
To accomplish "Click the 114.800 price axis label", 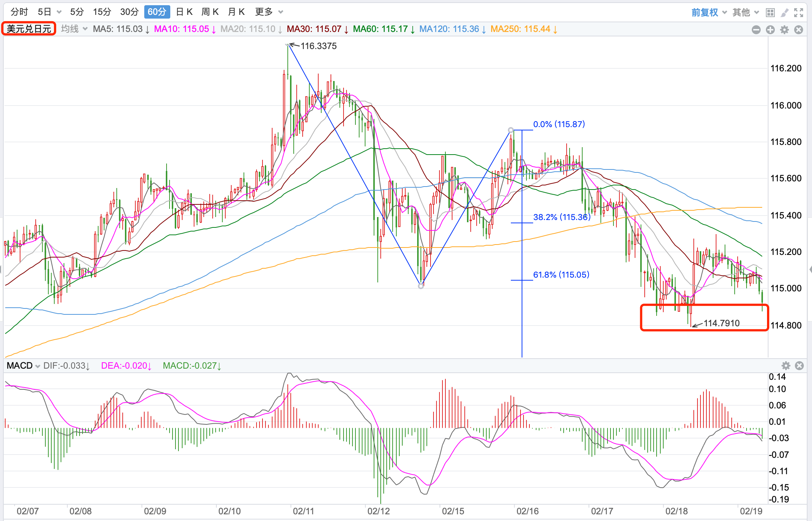I will [786, 326].
